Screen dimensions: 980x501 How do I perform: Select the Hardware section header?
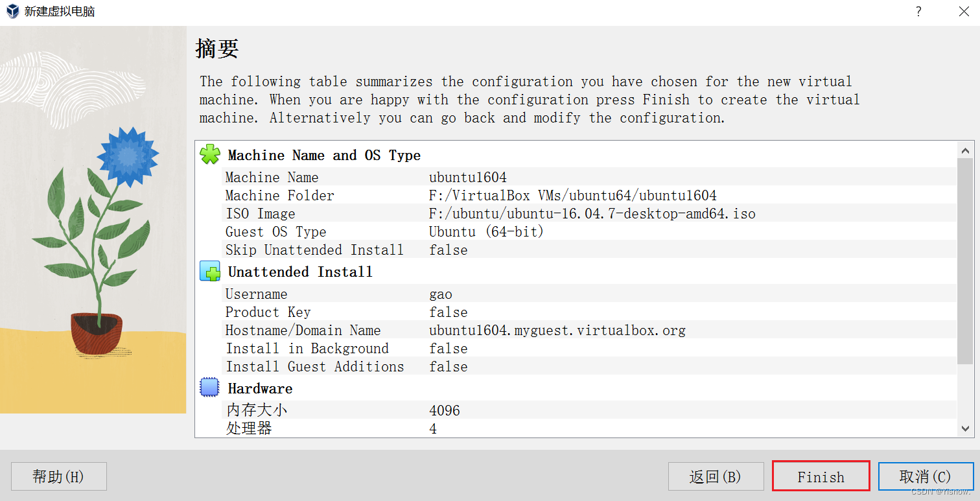coord(260,389)
